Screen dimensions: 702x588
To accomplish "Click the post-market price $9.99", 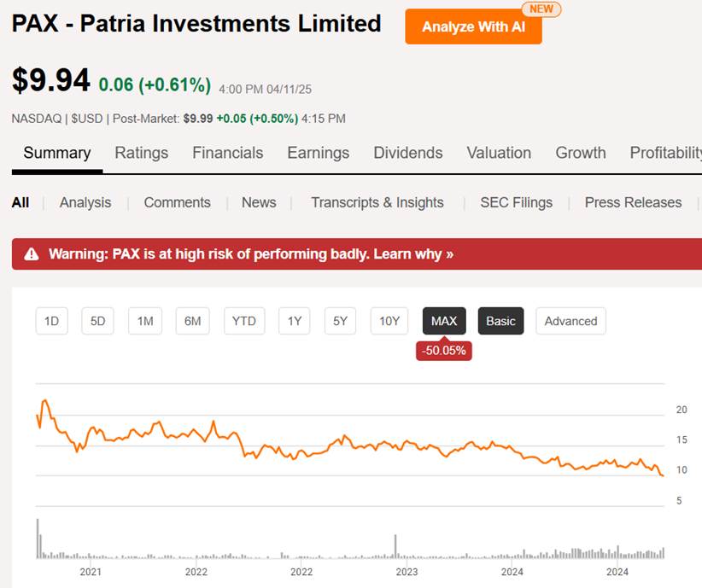I will tap(198, 119).
